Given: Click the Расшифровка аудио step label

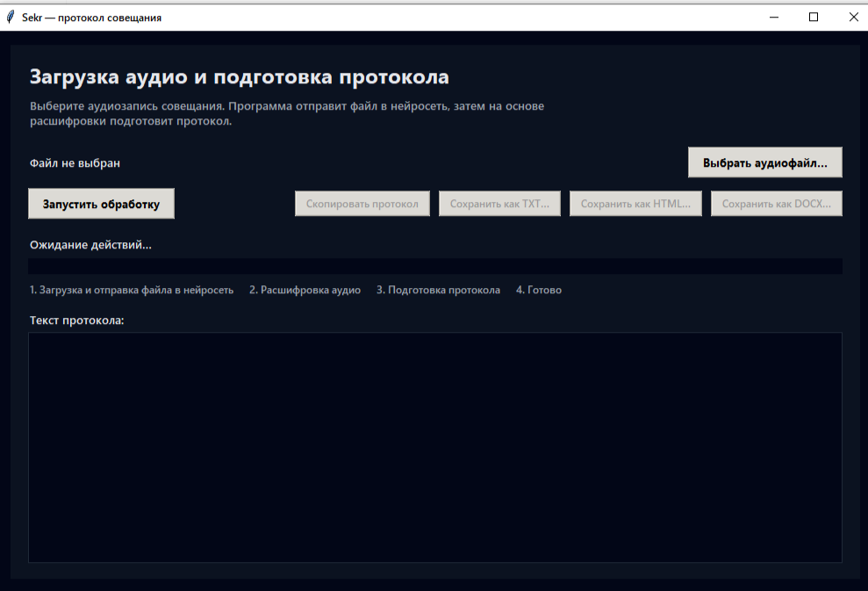Looking at the screenshot, I should (305, 289).
